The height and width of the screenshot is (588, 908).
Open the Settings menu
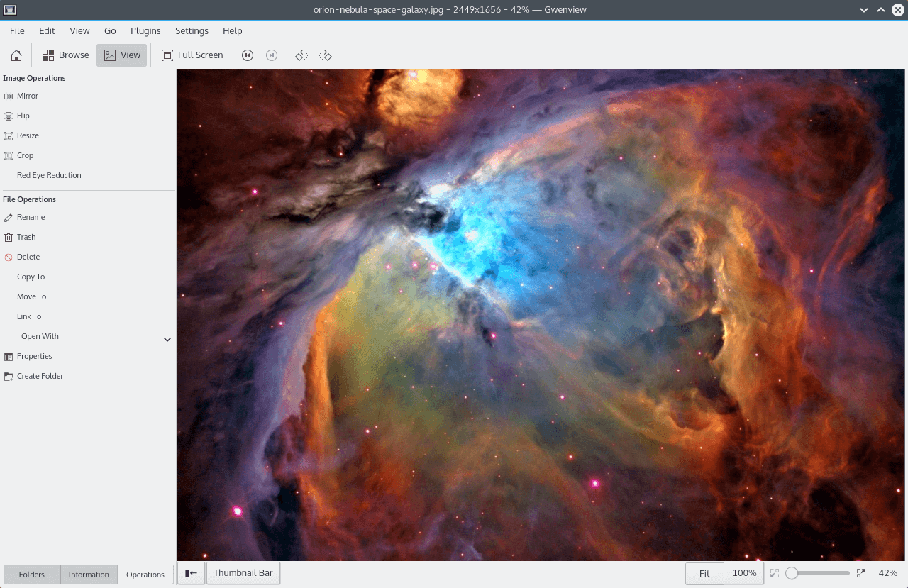[x=191, y=30]
